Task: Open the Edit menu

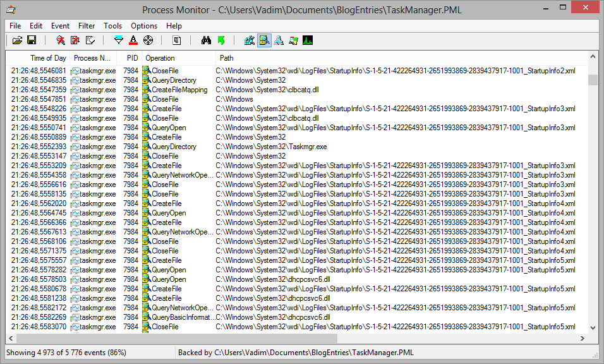Action: (x=36, y=26)
